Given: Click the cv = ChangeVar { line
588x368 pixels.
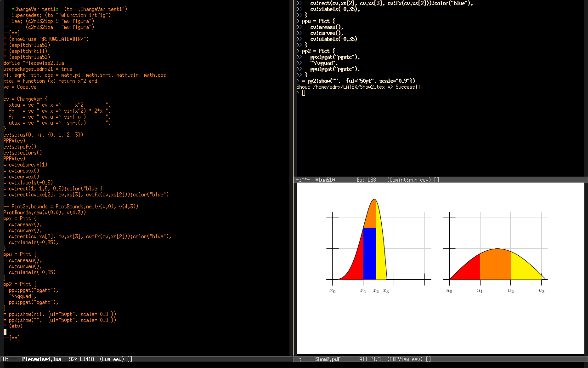Looking at the screenshot, I should (x=25, y=99).
